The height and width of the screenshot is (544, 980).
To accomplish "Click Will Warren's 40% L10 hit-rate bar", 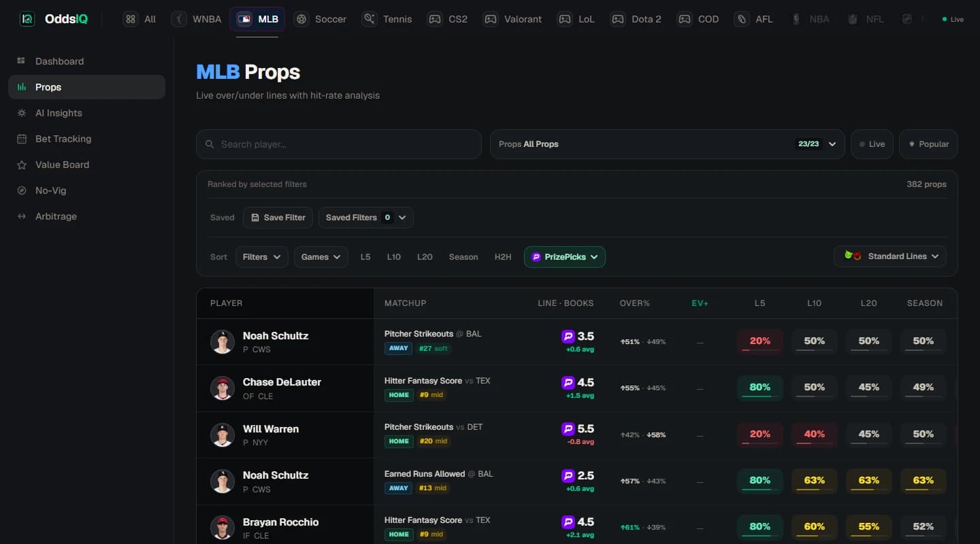I will pyautogui.click(x=815, y=435).
